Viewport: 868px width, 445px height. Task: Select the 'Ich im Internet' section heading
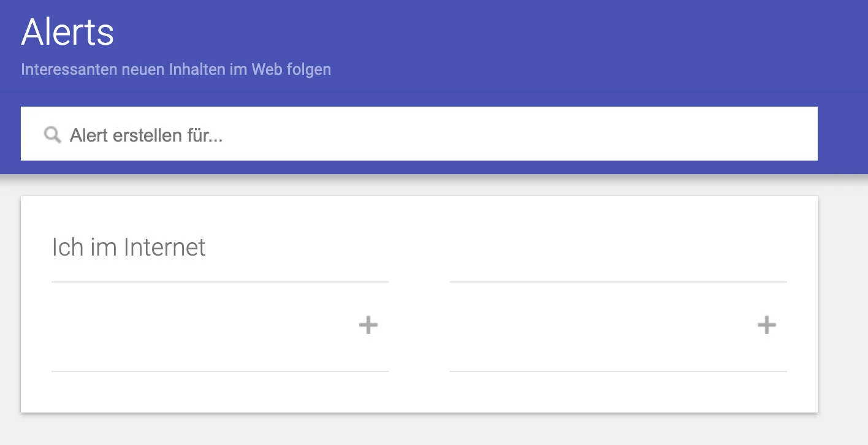pyautogui.click(x=128, y=247)
